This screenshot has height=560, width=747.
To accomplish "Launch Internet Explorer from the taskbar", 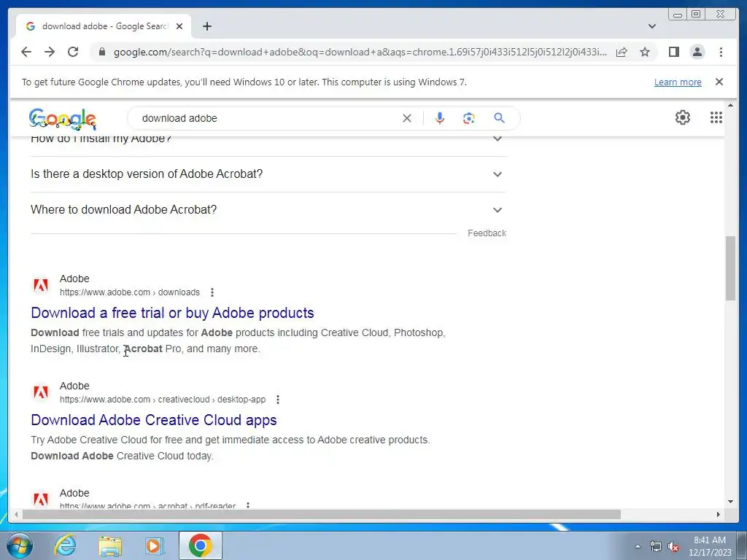I will (65, 545).
